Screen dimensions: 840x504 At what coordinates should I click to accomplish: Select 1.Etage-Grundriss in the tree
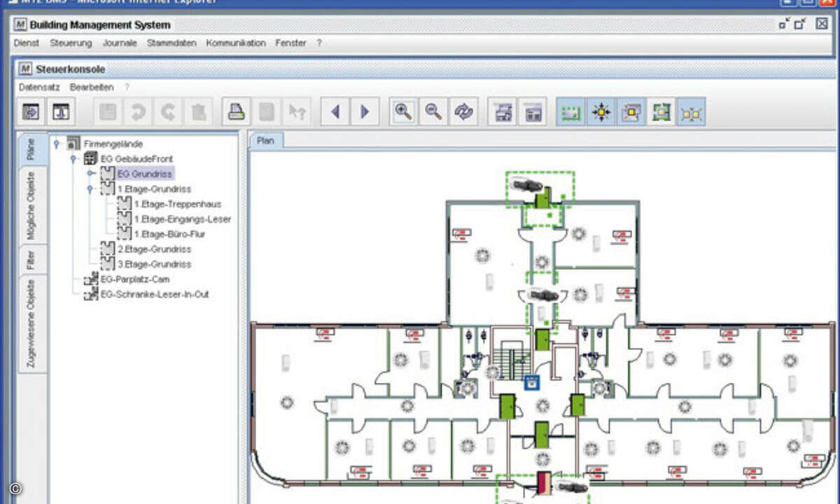154,189
